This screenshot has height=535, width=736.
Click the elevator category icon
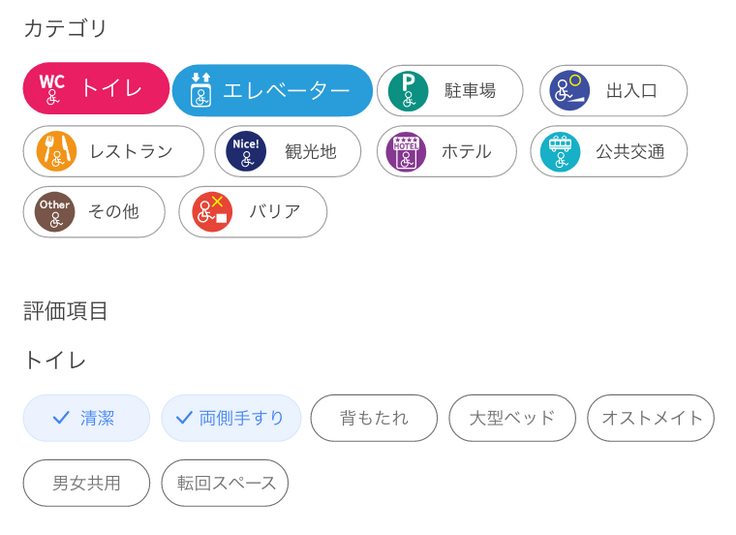pyautogui.click(x=201, y=90)
